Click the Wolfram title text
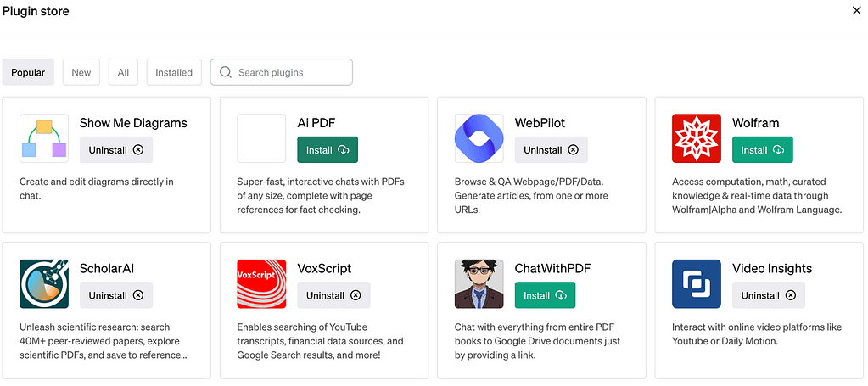Viewport: 868px width, 386px height. (756, 123)
